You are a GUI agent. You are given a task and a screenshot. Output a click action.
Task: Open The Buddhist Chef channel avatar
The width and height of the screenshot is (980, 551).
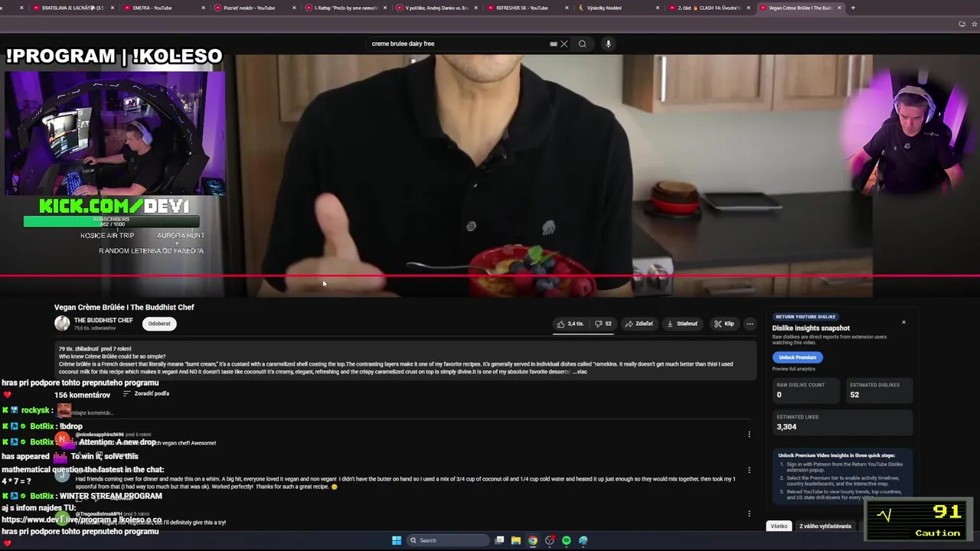(x=62, y=323)
